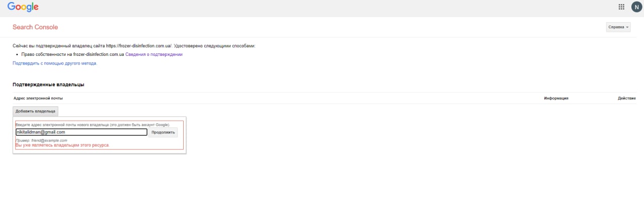Open the account avatar with letter N
644x214 pixels.
click(636, 7)
